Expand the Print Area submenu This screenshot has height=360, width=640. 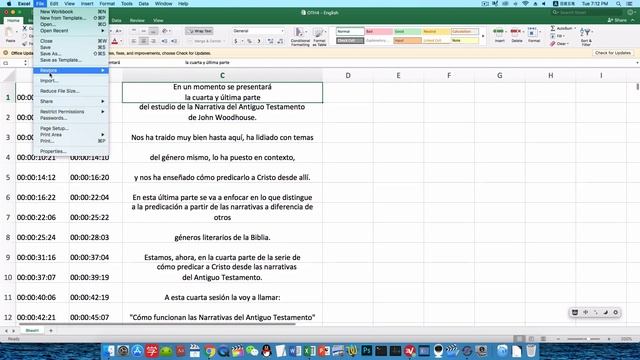[x=71, y=135]
